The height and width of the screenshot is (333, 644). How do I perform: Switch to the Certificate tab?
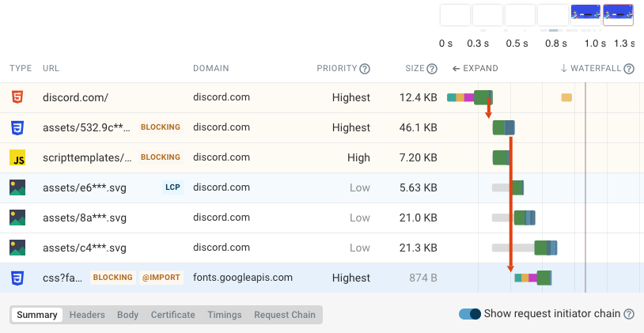[x=173, y=315]
